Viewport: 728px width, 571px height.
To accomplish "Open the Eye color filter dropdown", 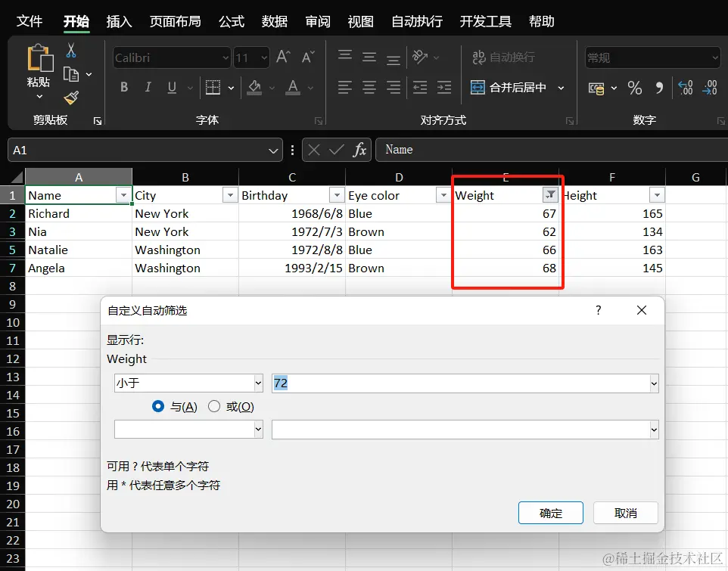I will coord(443,195).
